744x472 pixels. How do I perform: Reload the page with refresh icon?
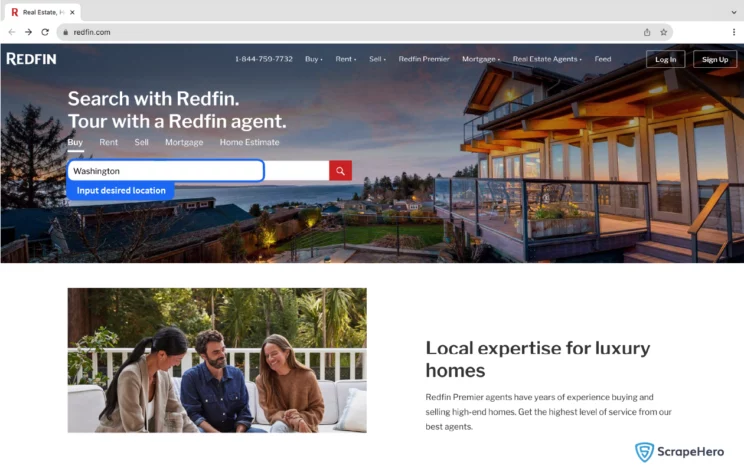[x=45, y=32]
